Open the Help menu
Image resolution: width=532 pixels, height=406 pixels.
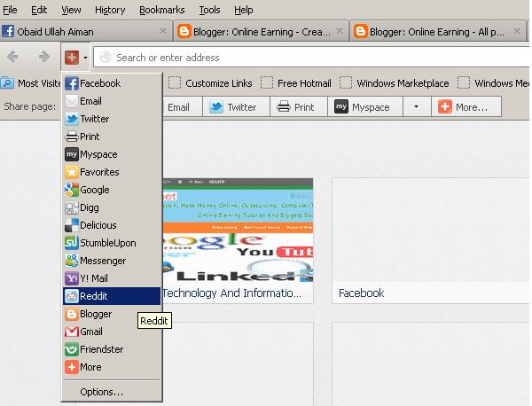click(243, 10)
